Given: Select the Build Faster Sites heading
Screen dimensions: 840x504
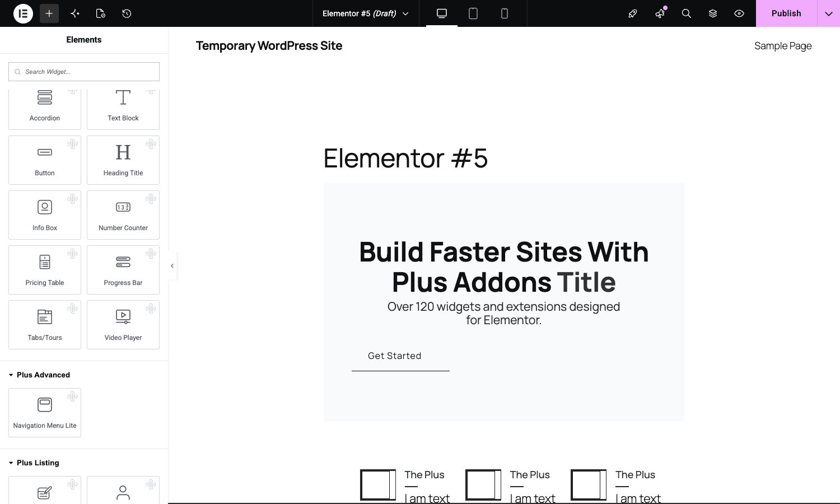Looking at the screenshot, I should [x=504, y=267].
